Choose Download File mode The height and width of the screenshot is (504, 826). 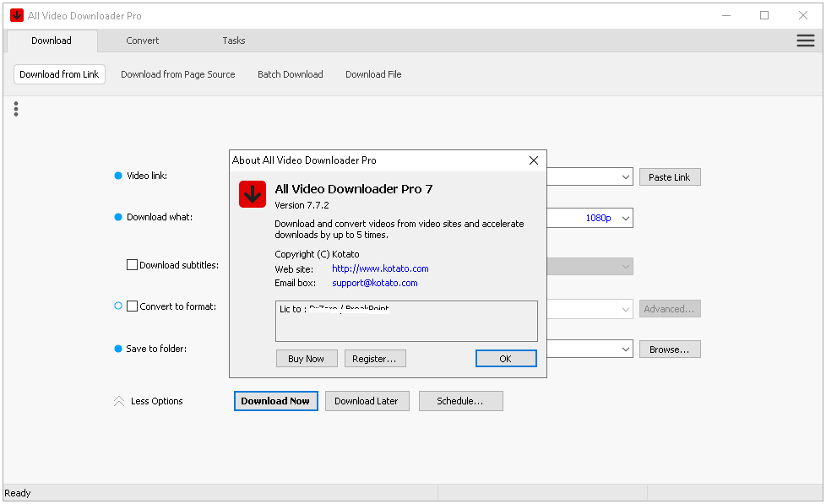(373, 74)
